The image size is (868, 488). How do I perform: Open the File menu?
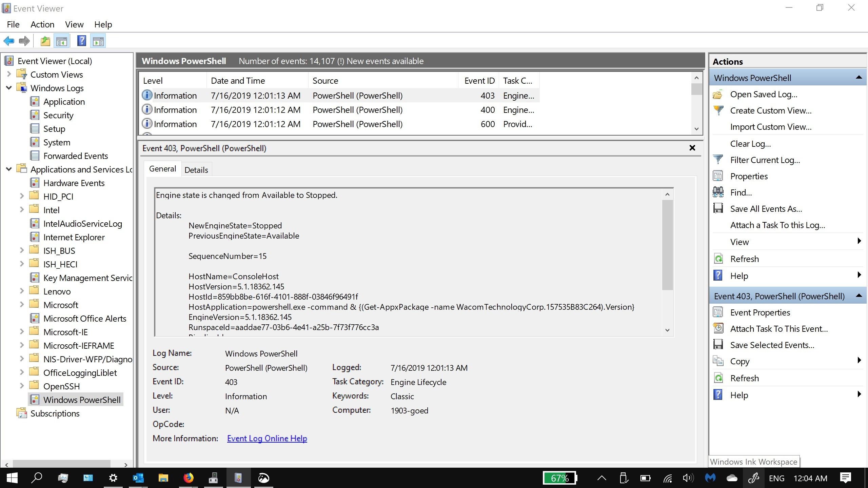13,24
